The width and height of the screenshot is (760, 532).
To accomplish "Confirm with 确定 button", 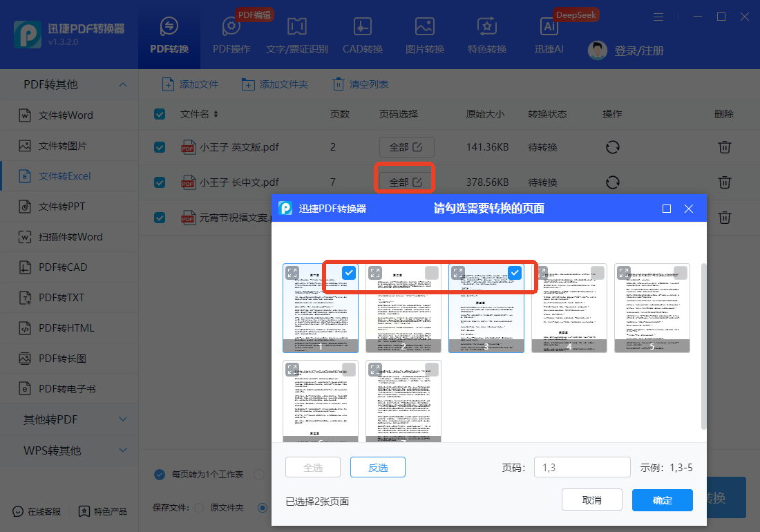I will [662, 500].
